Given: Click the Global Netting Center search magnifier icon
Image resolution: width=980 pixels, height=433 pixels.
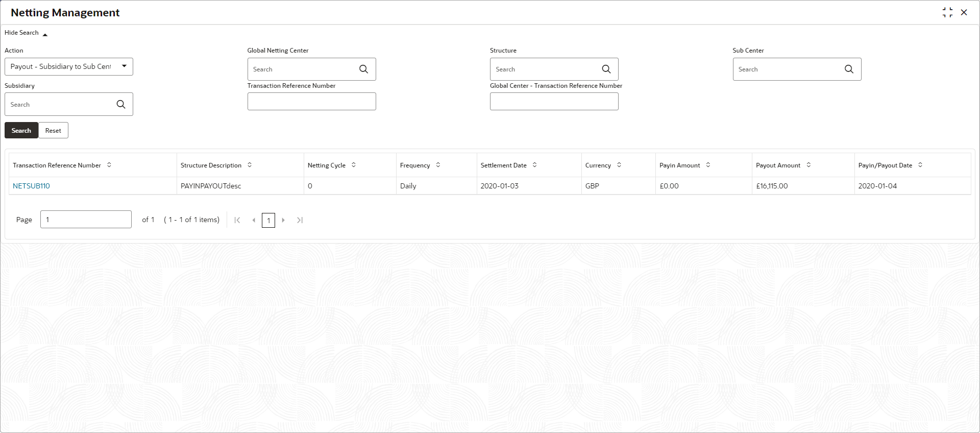Looking at the screenshot, I should tap(363, 69).
